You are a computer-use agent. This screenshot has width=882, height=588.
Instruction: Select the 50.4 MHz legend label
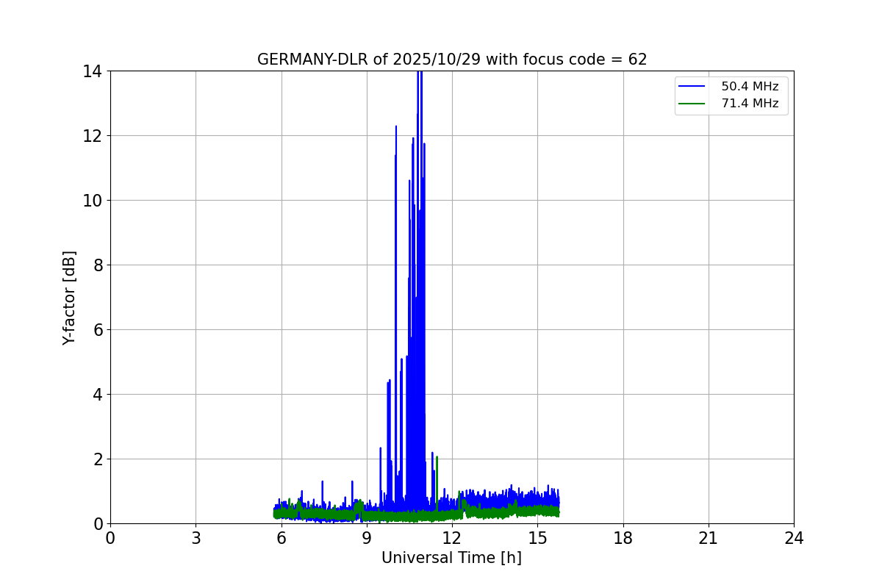click(750, 87)
